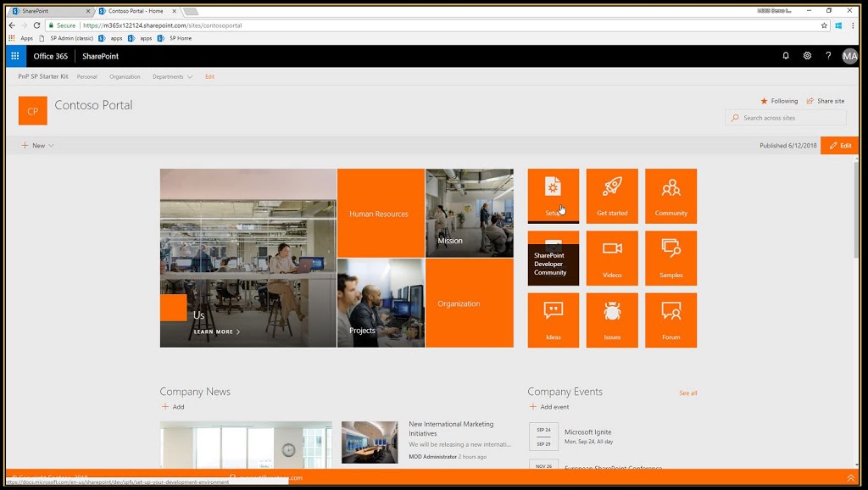This screenshot has height=490, width=868.
Task: Click LEARN MORE on Us tile
Action: pyautogui.click(x=216, y=331)
